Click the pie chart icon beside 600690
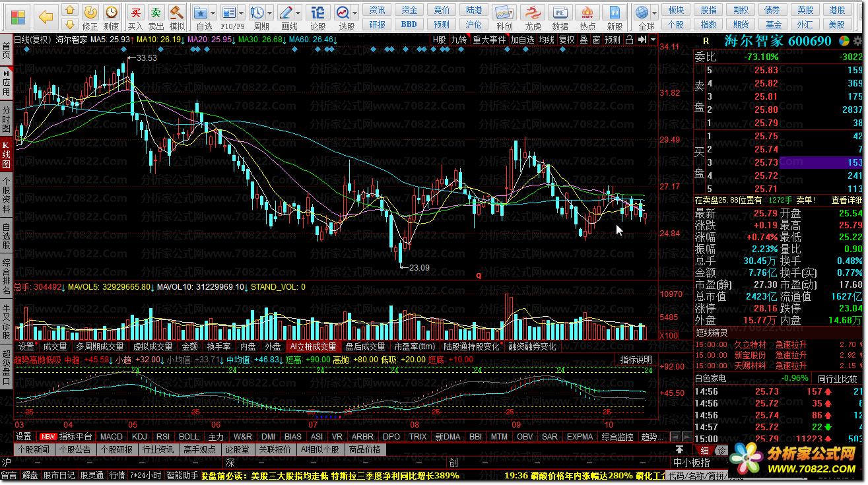This screenshot has width=868, height=485. click(x=844, y=41)
